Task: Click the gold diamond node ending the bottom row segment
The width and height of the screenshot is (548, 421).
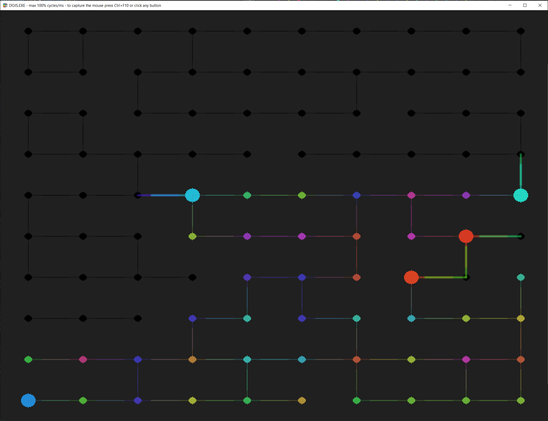Action: pyautogui.click(x=302, y=400)
